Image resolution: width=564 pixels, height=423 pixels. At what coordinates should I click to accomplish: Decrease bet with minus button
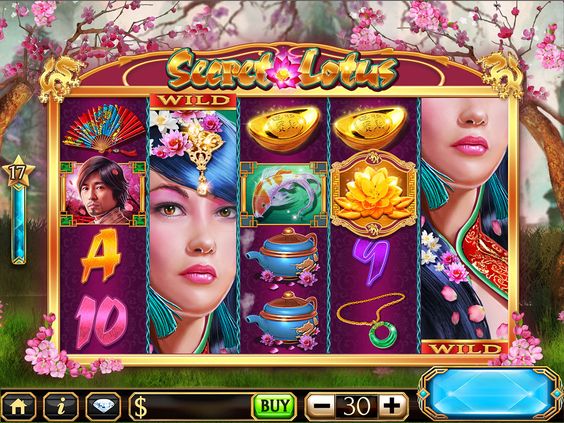pos(321,406)
